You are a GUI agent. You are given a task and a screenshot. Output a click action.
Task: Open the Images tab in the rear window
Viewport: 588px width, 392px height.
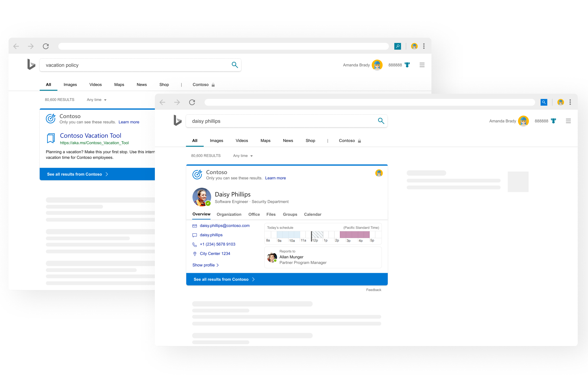pos(70,85)
